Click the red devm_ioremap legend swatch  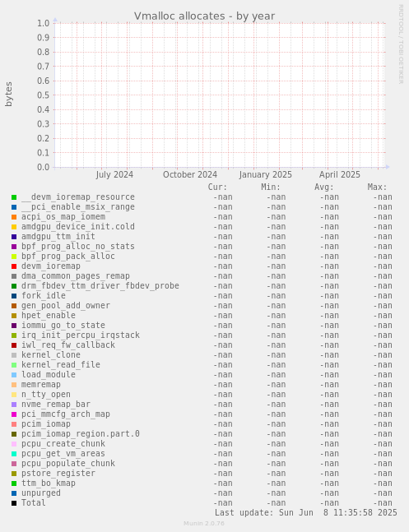tap(14, 266)
